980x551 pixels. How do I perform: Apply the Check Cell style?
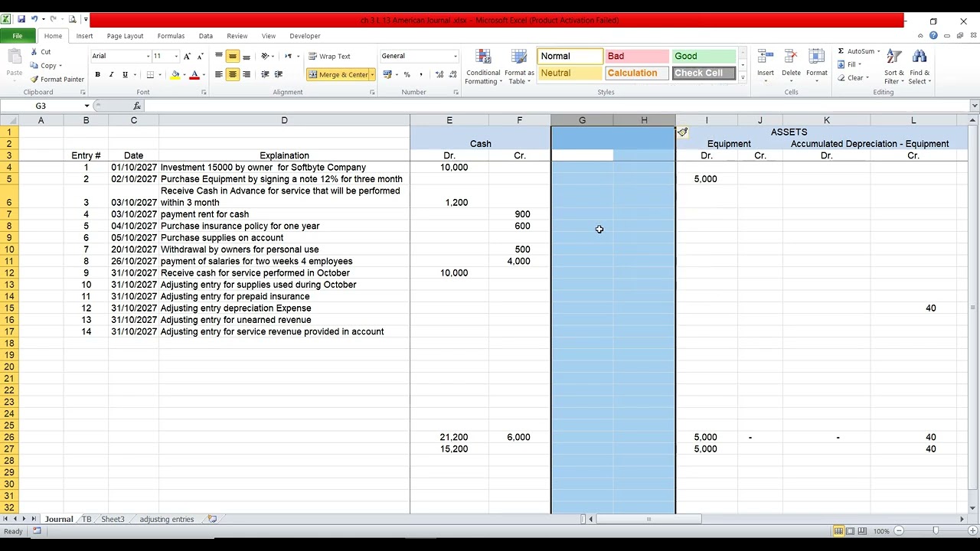pos(704,73)
